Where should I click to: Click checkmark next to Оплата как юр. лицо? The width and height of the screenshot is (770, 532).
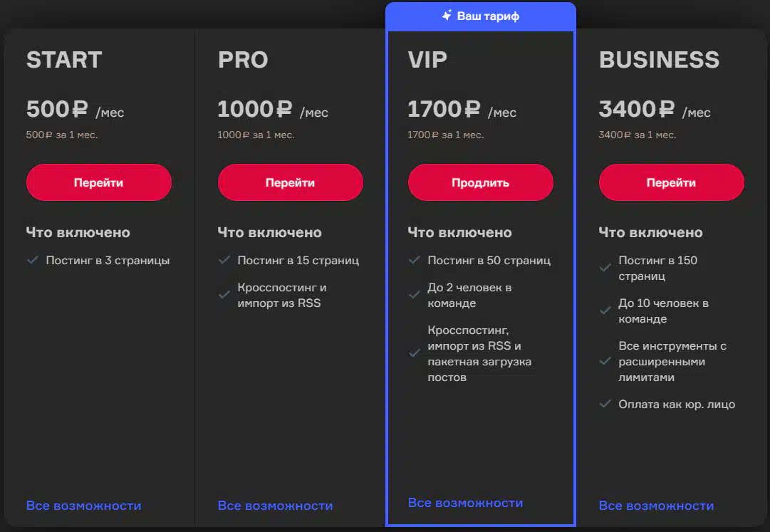[x=605, y=404]
